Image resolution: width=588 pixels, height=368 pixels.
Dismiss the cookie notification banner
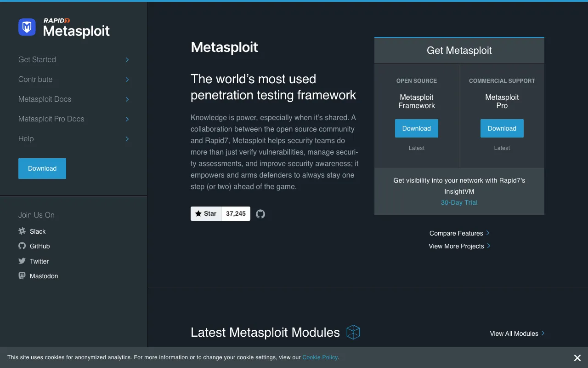tap(577, 357)
